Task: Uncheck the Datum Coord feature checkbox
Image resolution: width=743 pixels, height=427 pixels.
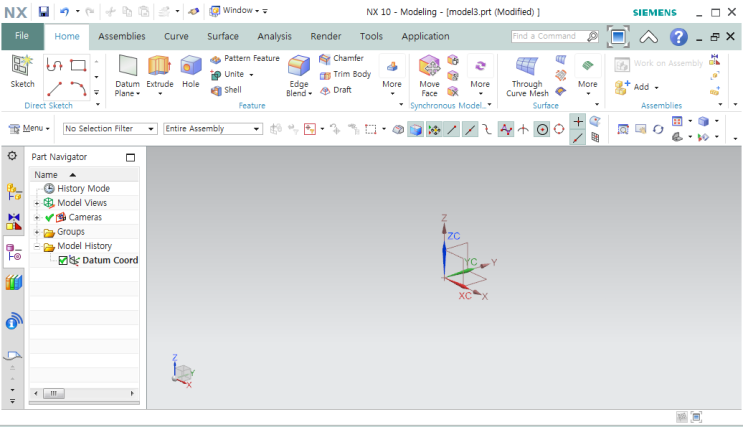Action: pyautogui.click(x=63, y=260)
